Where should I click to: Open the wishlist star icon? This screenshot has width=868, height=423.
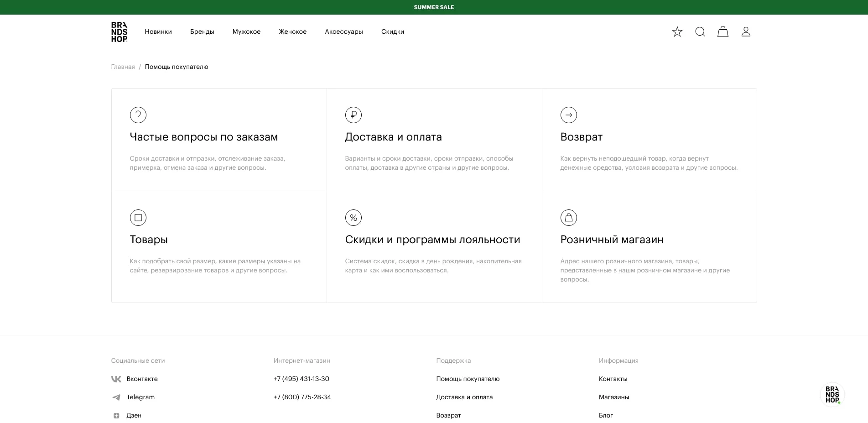(x=677, y=31)
